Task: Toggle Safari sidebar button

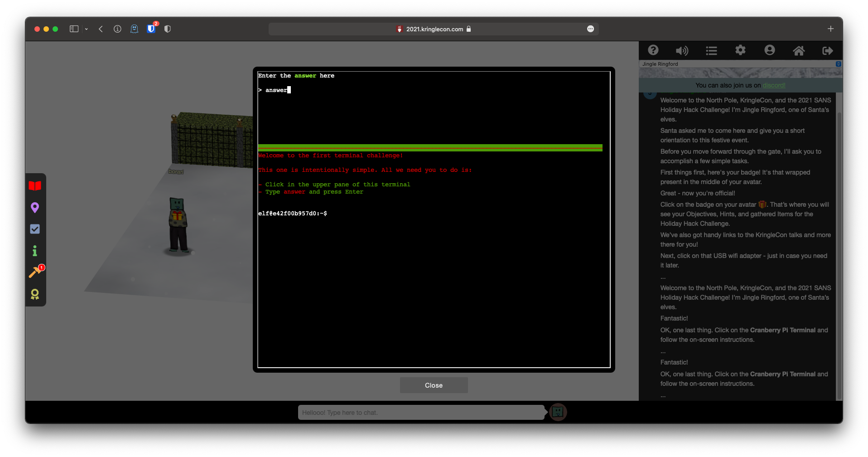Action: (x=74, y=29)
